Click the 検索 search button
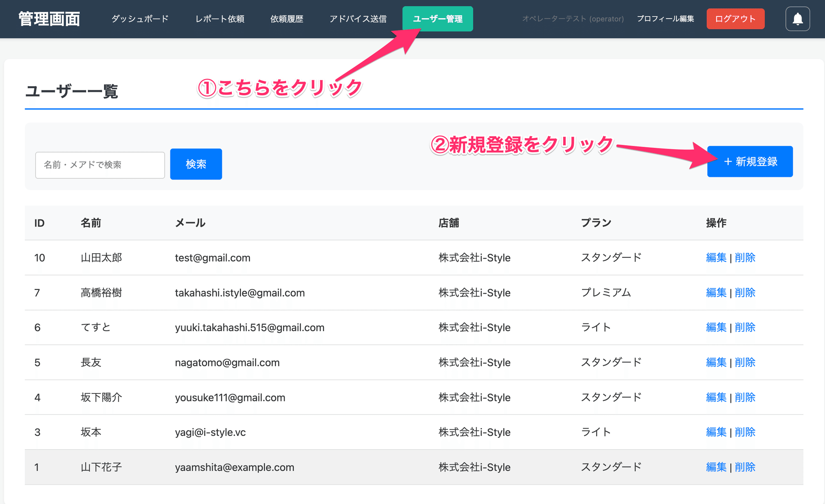825x504 pixels. 196,164
